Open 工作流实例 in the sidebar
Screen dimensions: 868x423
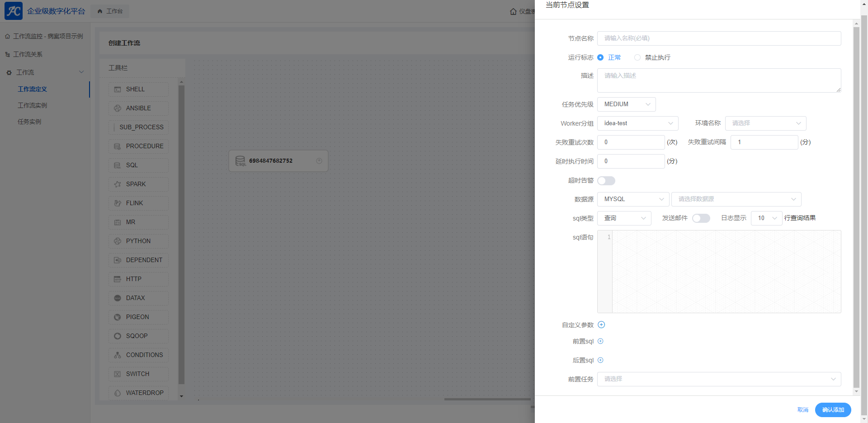point(33,105)
